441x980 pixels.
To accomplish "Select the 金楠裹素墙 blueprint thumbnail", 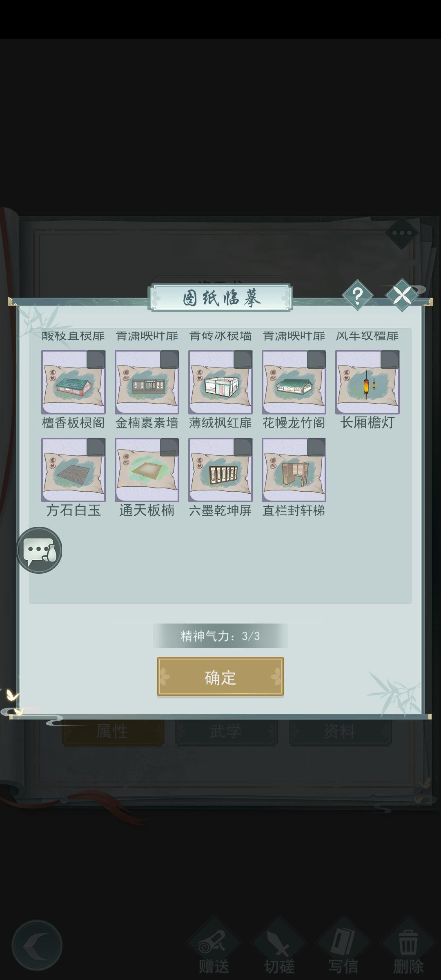I will [x=147, y=382].
